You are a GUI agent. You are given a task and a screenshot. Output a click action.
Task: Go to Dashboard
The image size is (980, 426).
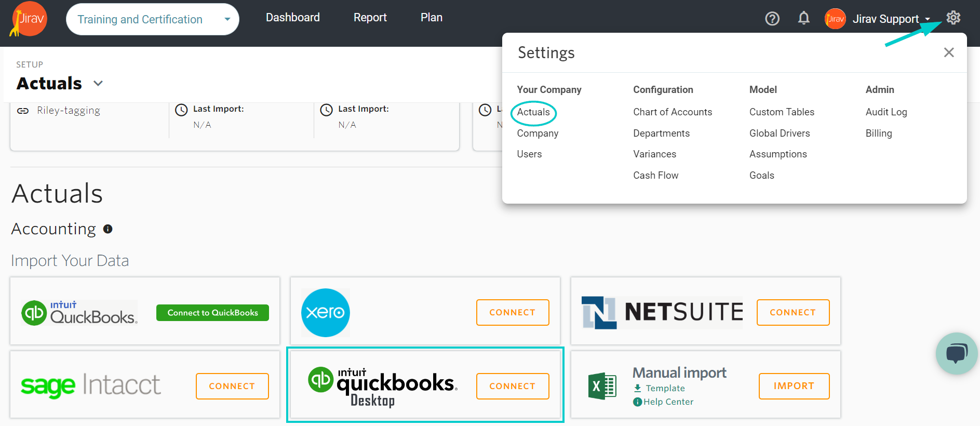coord(293,17)
